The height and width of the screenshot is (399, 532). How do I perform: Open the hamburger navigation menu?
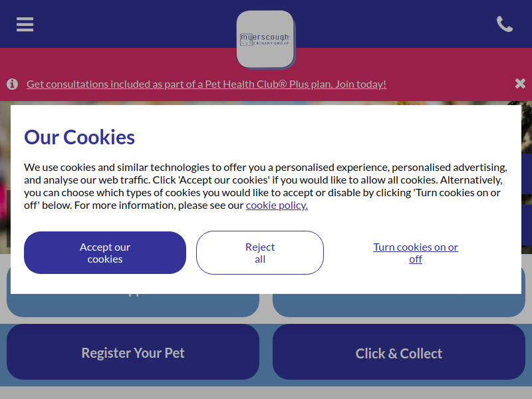point(25,25)
